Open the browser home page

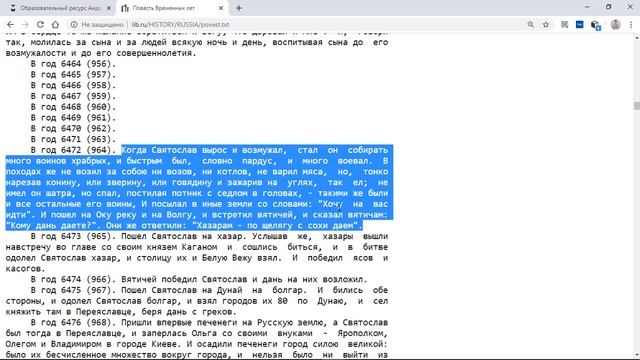[x=55, y=24]
